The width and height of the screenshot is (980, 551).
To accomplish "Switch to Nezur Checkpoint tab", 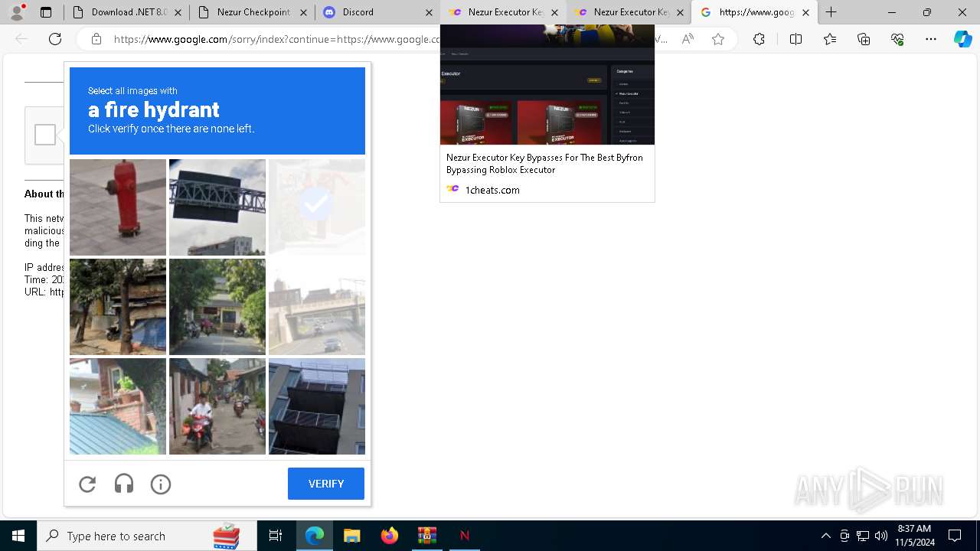I will point(252,12).
